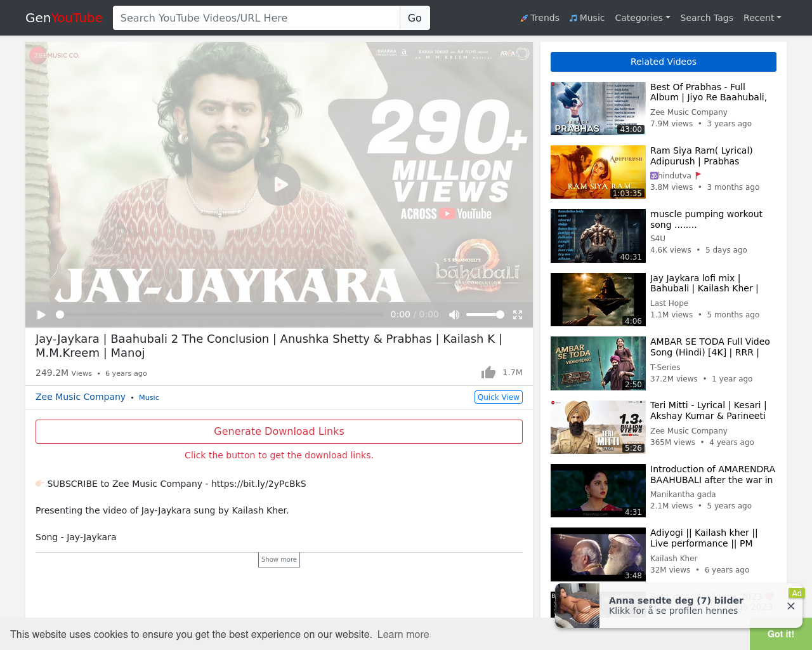Click the Ad badge on popup
812x650 pixels.
[x=796, y=594]
